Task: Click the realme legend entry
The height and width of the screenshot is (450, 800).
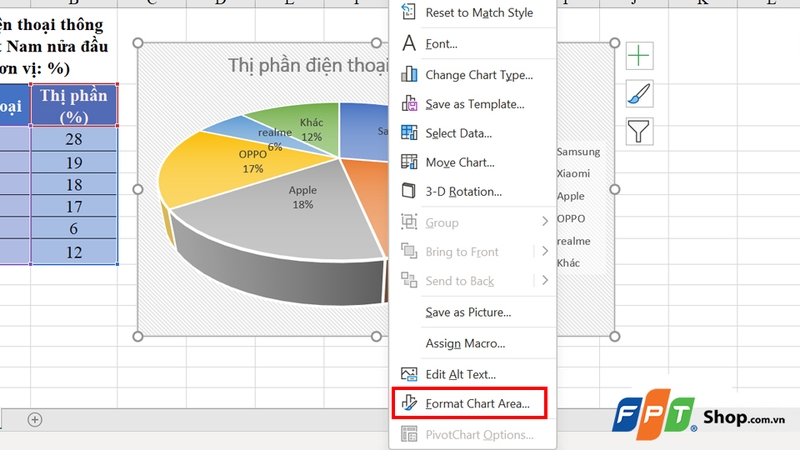Action: (x=573, y=241)
